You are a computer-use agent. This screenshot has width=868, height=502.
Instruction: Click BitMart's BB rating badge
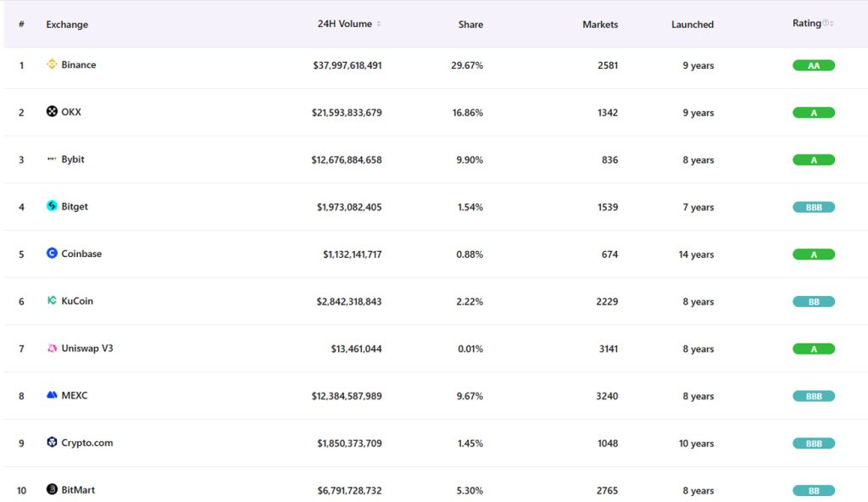click(813, 490)
